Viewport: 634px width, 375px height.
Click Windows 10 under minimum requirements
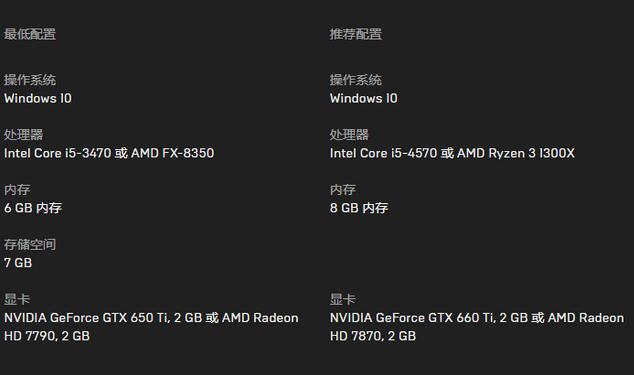(x=38, y=98)
